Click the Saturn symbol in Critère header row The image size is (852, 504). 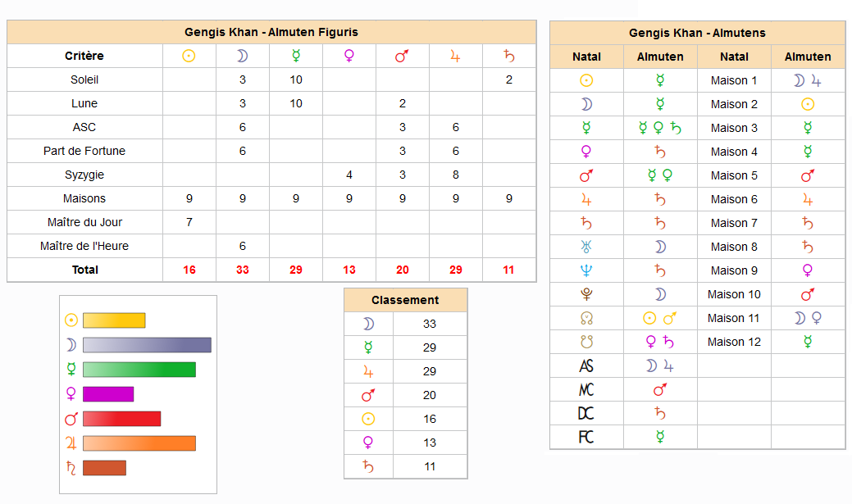click(508, 56)
